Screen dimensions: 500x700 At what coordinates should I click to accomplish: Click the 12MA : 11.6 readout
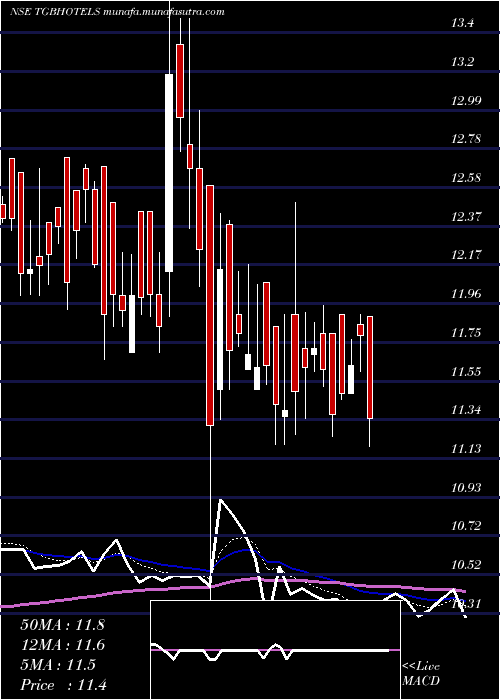pos(62,646)
